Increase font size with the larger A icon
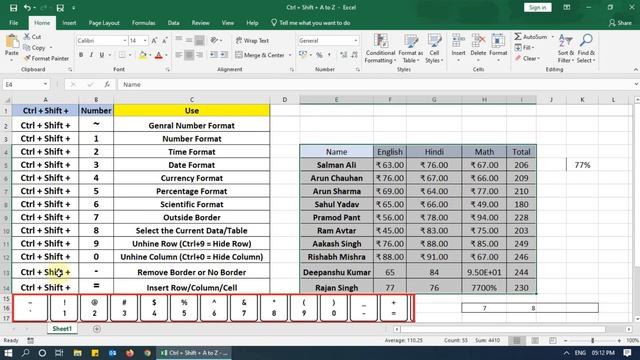Image resolution: width=640 pixels, height=360 pixels. point(154,40)
